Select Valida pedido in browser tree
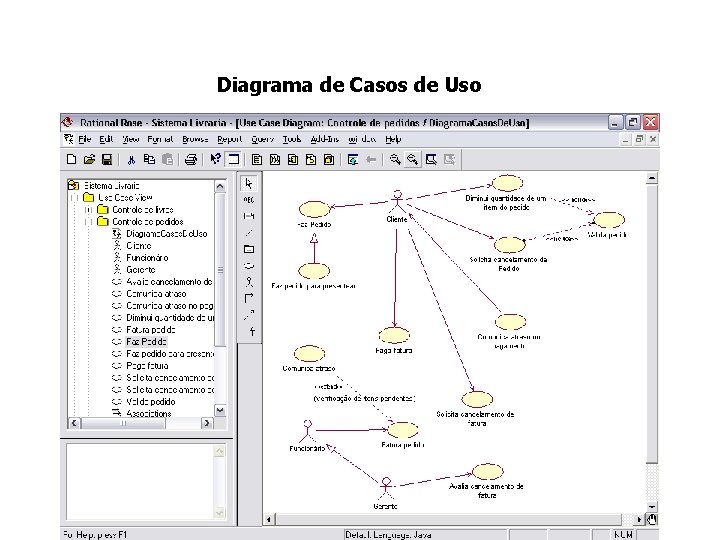Viewport: 720px width, 540px height. click(x=151, y=402)
